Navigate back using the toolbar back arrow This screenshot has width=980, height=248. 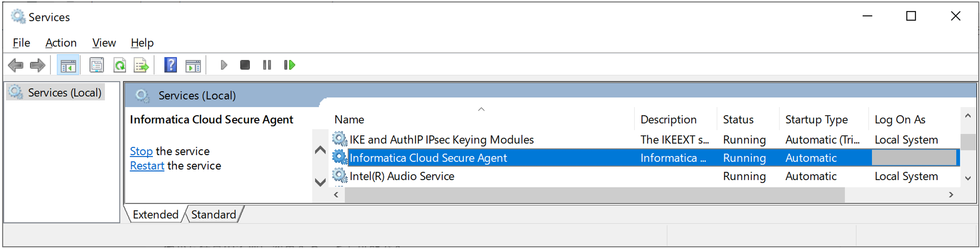tap(15, 65)
